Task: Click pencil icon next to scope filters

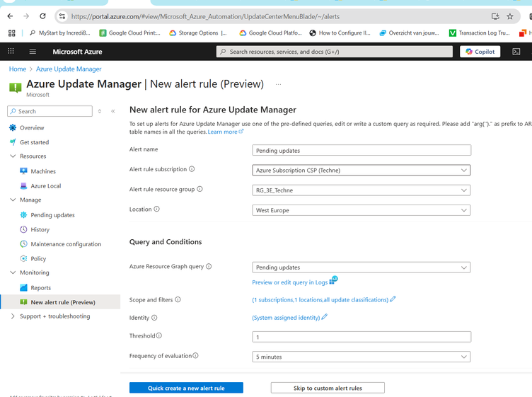Action: click(x=393, y=299)
